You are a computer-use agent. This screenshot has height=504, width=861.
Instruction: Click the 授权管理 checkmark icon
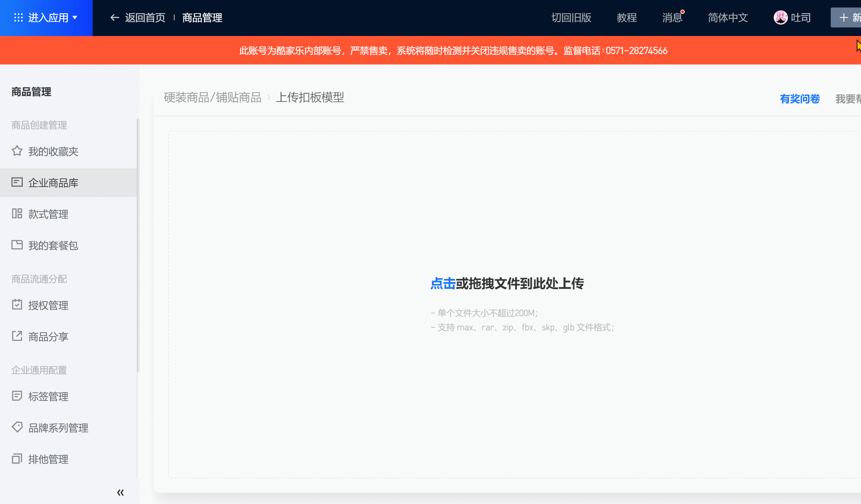coord(17,305)
